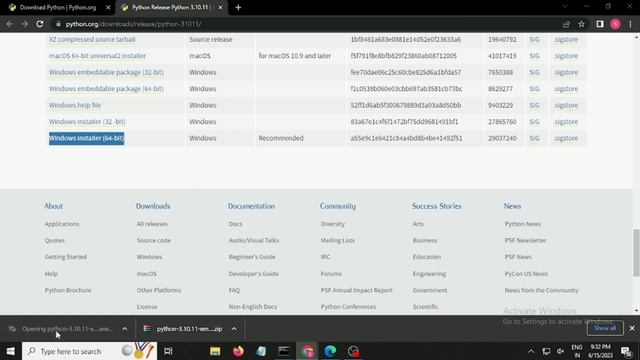640x360 pixels.
Task: Open PSF Annual Impact Report link
Action: 356,290
